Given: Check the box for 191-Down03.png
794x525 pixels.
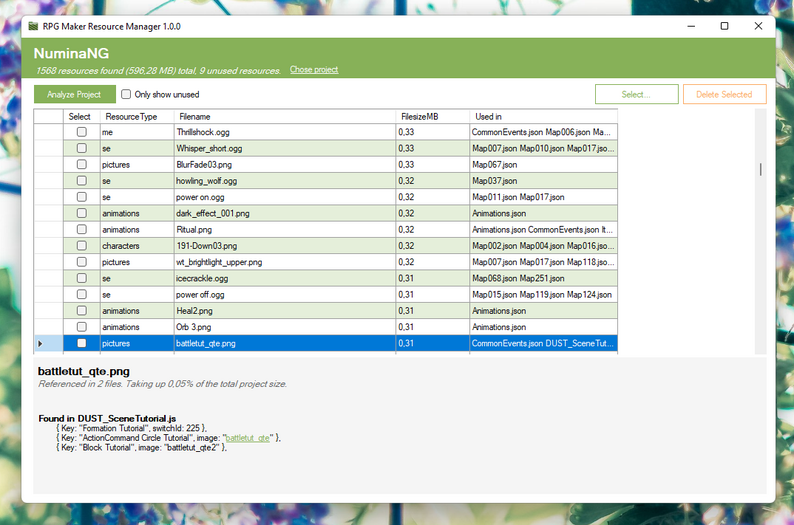Looking at the screenshot, I should point(82,246).
